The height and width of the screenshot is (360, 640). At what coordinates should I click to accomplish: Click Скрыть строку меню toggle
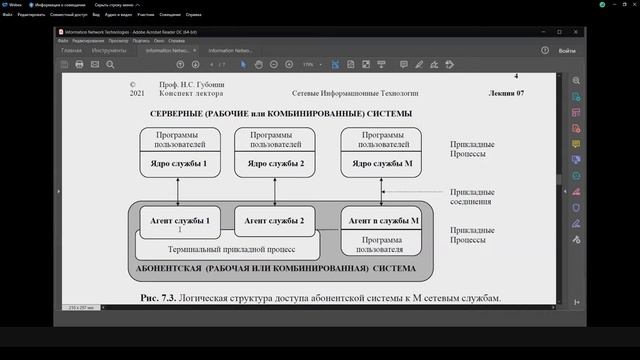click(117, 5)
